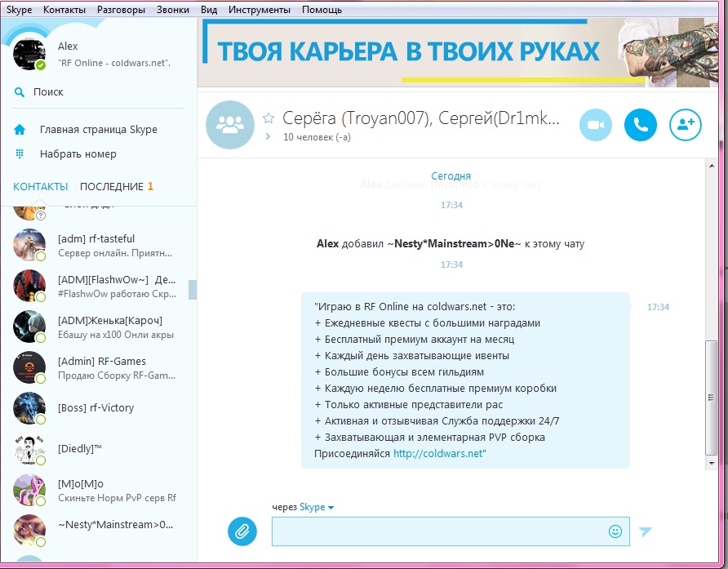Open the Контакты menu

64,10
